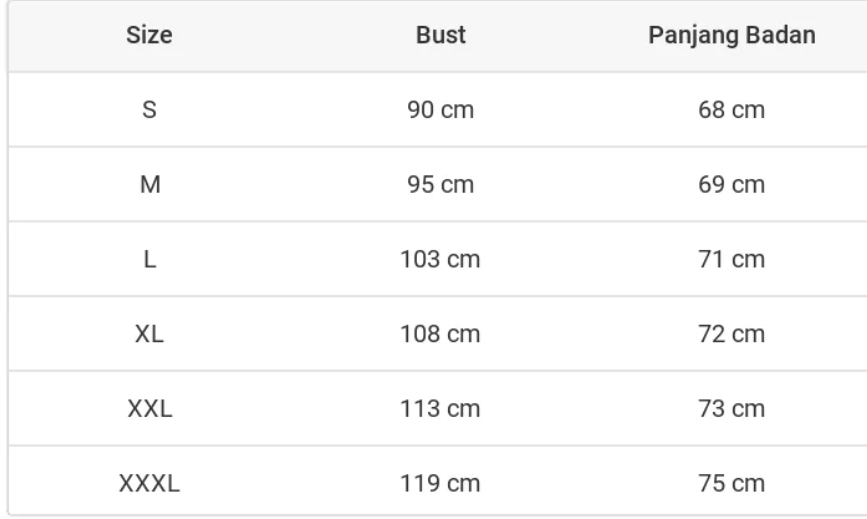The height and width of the screenshot is (519, 867).
Task: Click the 69 cm length value
Action: [x=731, y=185]
